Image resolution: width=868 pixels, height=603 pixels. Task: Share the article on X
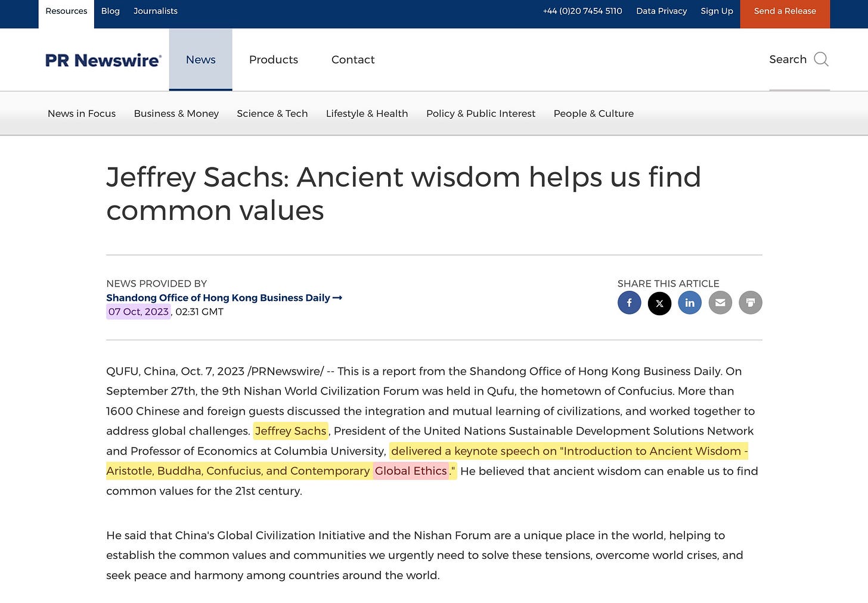point(659,303)
